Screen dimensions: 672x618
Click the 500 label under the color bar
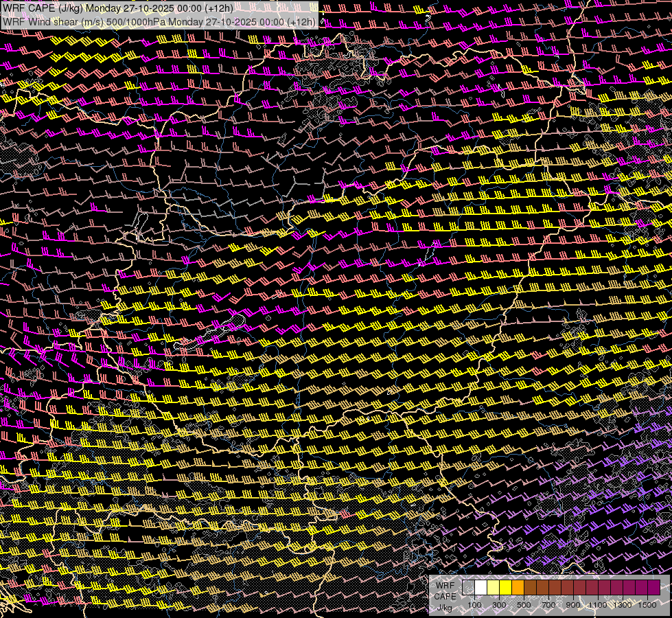click(524, 605)
